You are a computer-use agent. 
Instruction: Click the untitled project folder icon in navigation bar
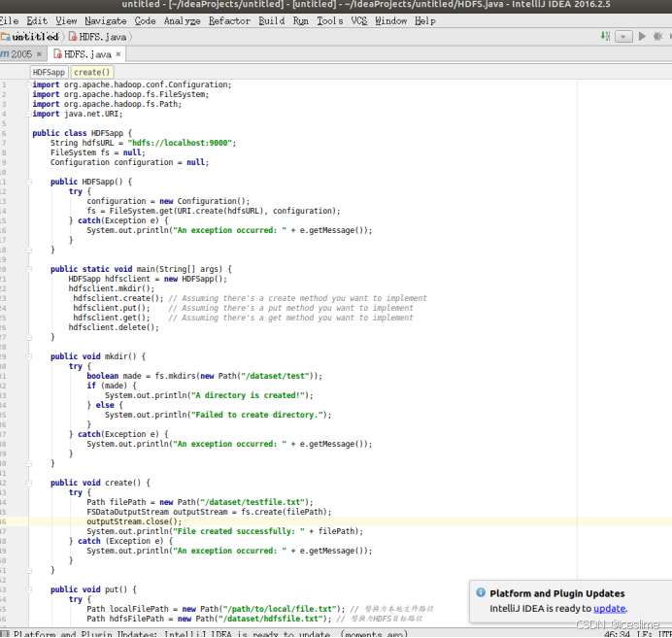(5, 37)
